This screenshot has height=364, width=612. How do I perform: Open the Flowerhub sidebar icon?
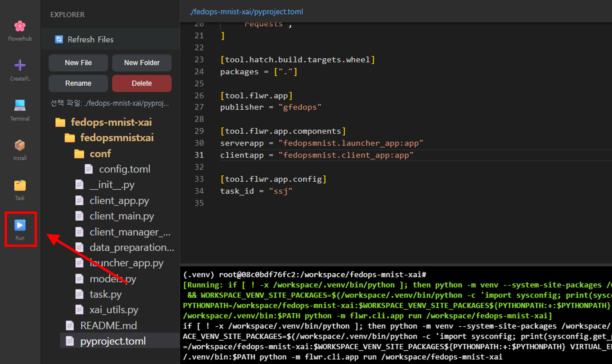click(x=20, y=26)
